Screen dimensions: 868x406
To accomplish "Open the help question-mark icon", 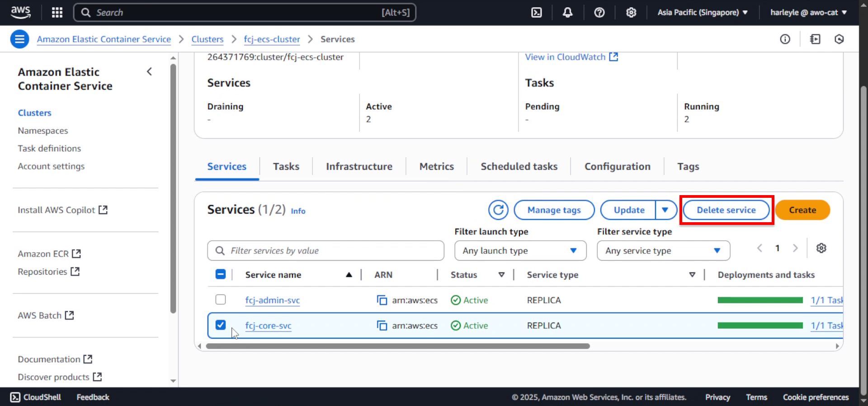I will [599, 12].
